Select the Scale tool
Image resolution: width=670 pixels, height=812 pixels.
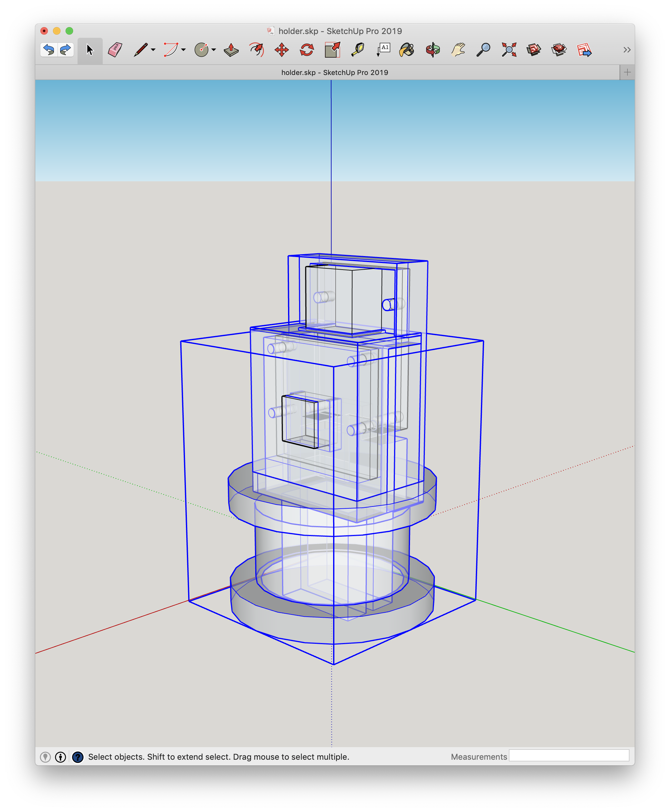(332, 50)
